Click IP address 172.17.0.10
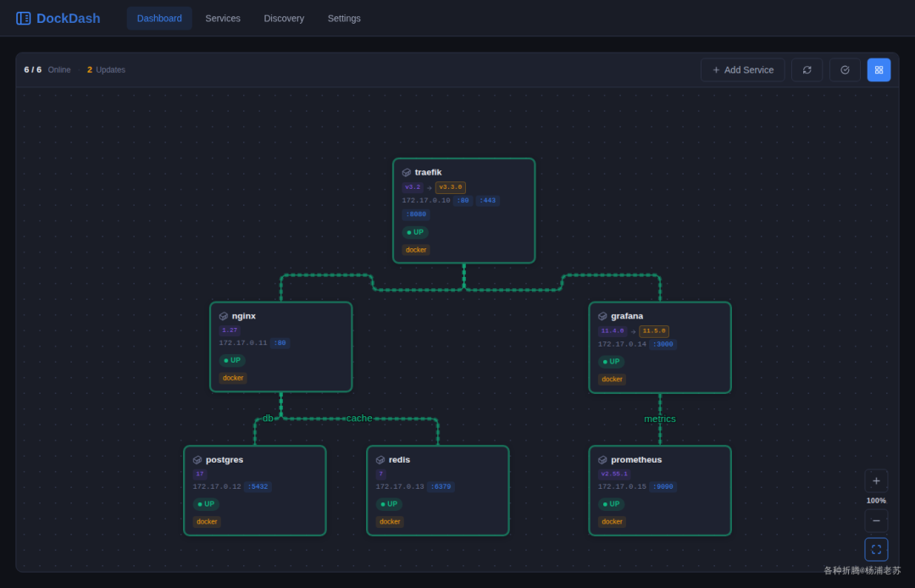 point(426,200)
